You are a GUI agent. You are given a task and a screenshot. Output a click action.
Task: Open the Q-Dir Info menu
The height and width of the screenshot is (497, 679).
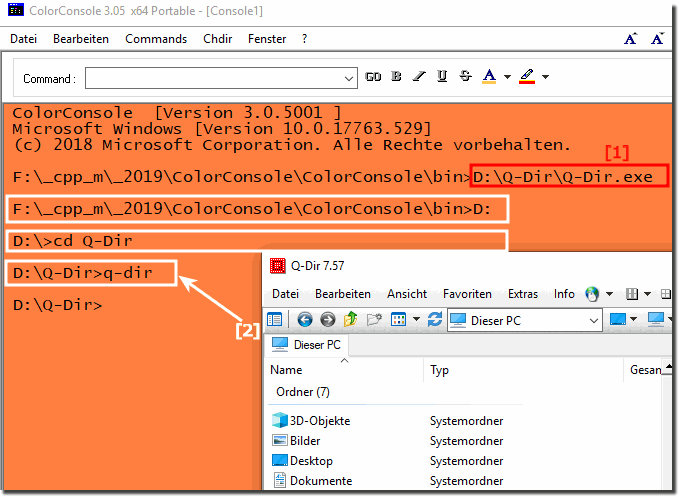pos(564,294)
